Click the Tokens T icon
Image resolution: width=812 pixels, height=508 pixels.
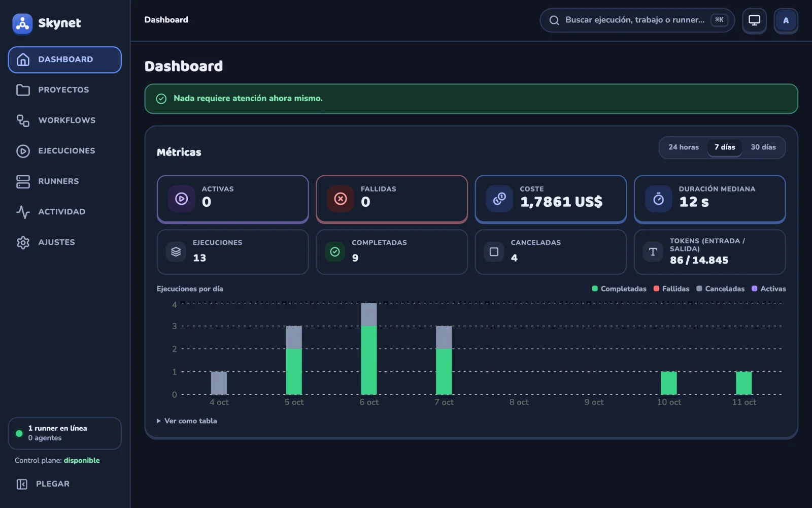(653, 252)
